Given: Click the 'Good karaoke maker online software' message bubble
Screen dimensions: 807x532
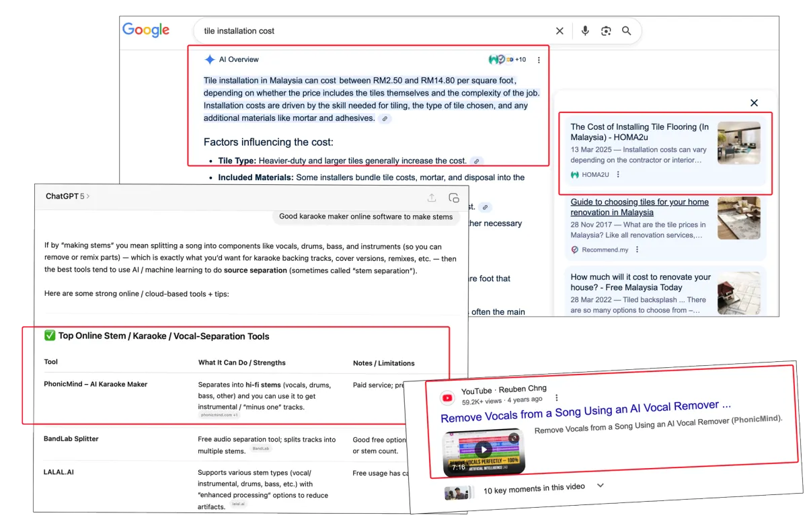Looking at the screenshot, I should point(366,217).
